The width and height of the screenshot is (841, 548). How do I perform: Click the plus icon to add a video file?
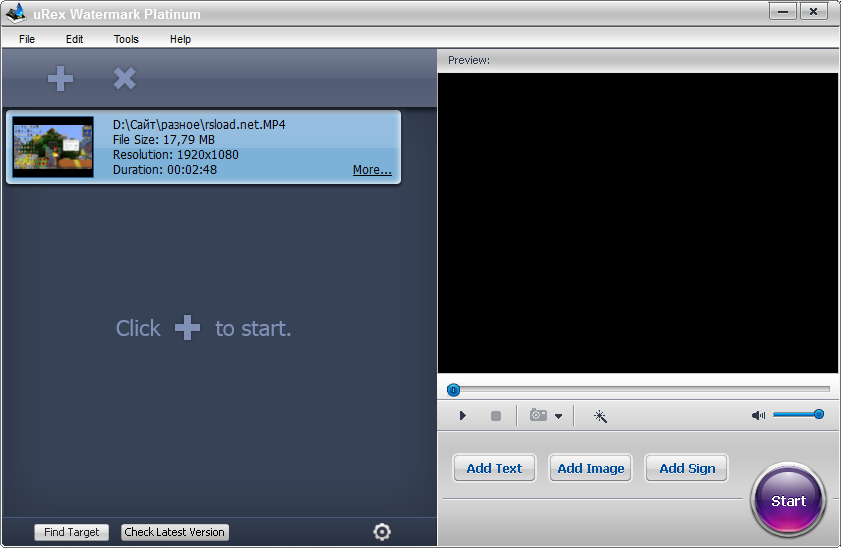[60, 79]
